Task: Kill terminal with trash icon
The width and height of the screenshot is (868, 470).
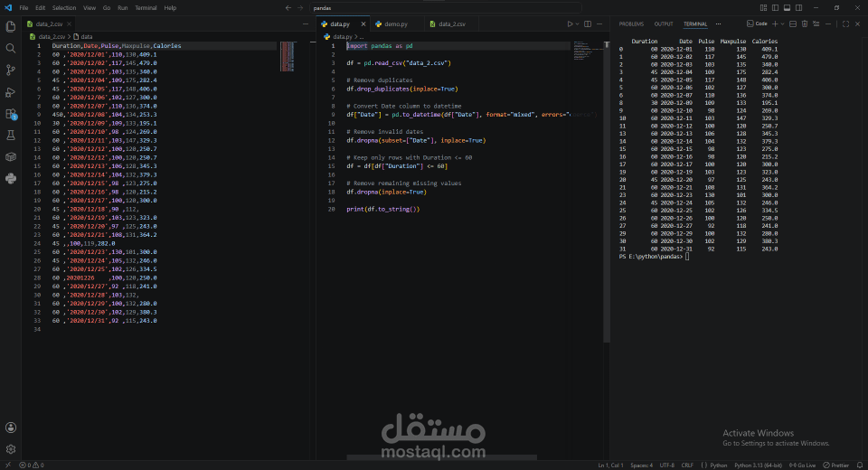Action: tap(805, 23)
